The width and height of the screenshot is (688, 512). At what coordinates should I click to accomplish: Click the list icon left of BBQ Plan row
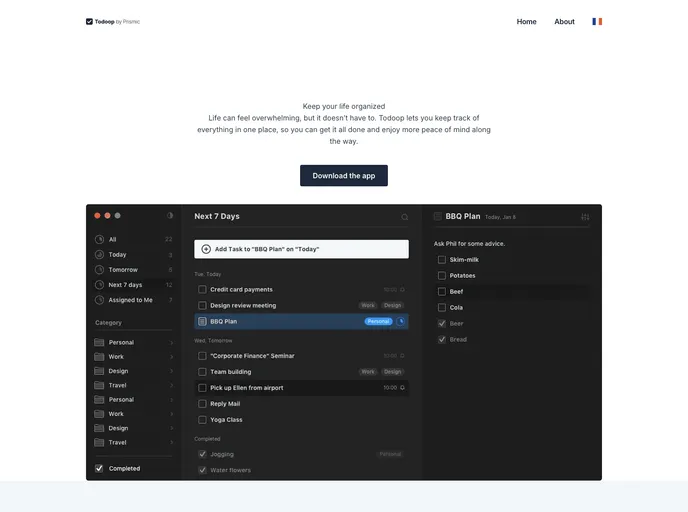202,322
